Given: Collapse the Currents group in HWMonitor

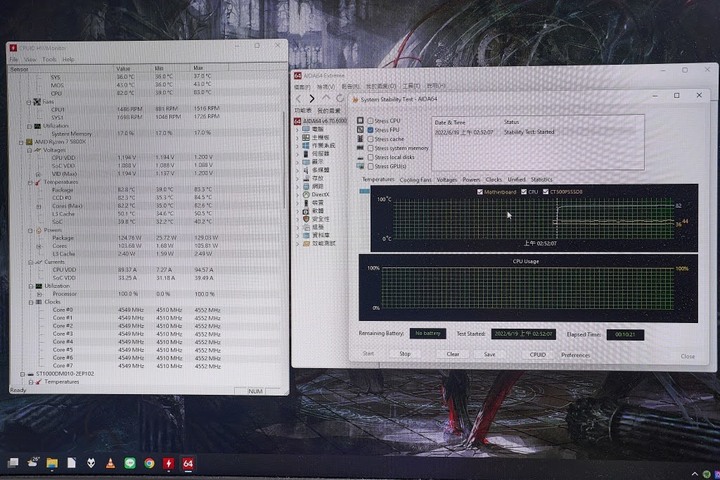Looking at the screenshot, I should pos(31,262).
